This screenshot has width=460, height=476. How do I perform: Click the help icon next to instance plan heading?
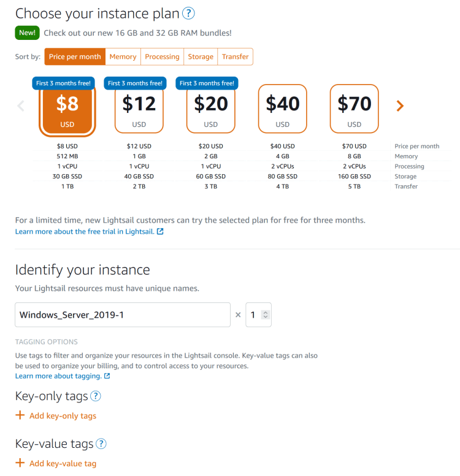coord(189,13)
